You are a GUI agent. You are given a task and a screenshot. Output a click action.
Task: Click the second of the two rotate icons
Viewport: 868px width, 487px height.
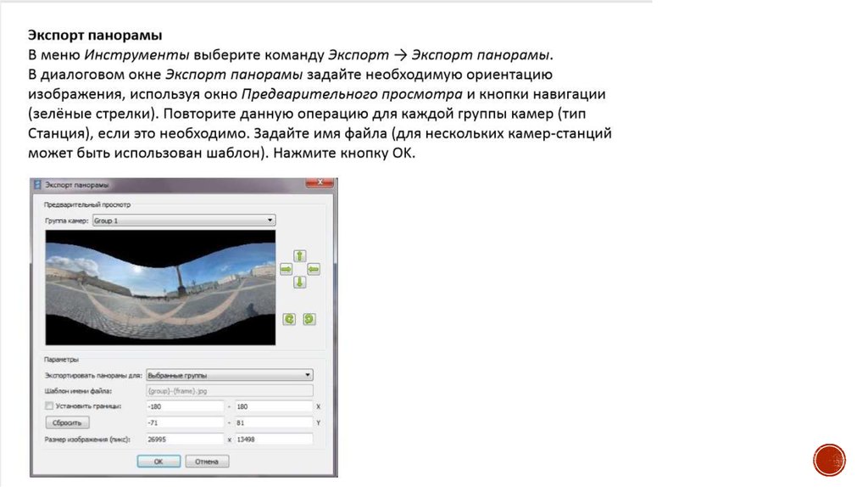pos(309,319)
